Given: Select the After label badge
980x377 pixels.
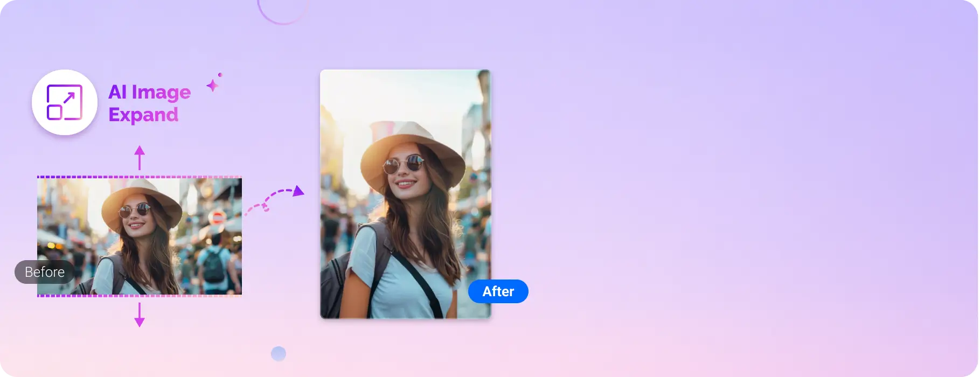Looking at the screenshot, I should tap(498, 291).
